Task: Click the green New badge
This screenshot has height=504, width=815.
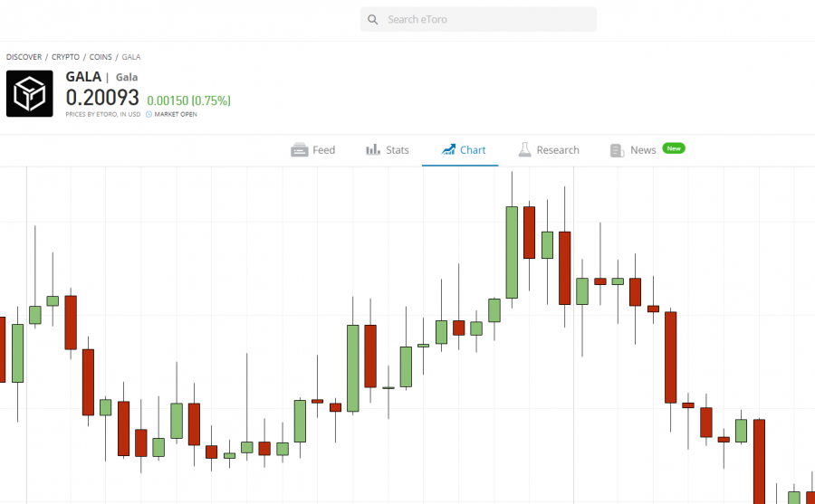Action: [674, 148]
